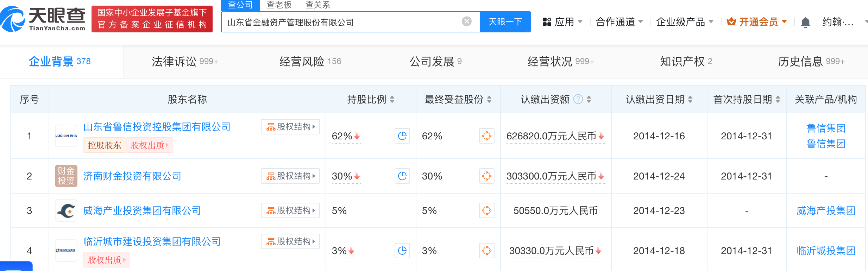868x271 pixels.
Task: Expand 股权结构 for 威海产业投资集团
Action: (290, 210)
